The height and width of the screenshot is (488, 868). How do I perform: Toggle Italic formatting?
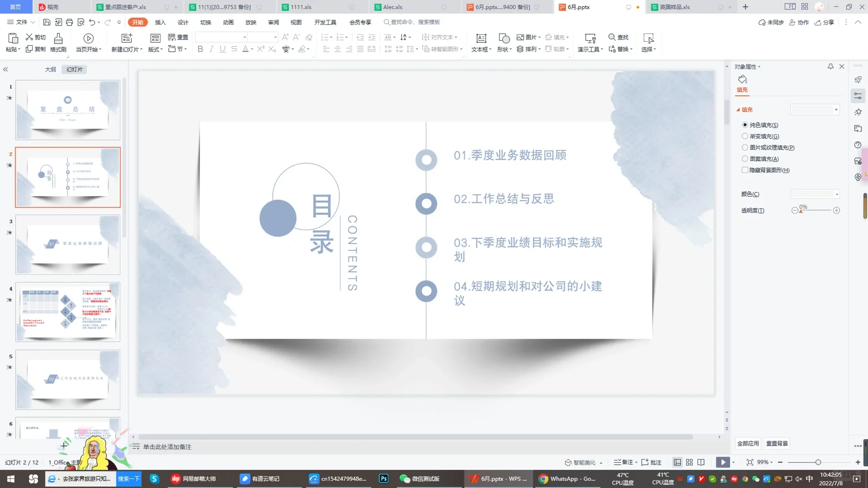pos(211,49)
